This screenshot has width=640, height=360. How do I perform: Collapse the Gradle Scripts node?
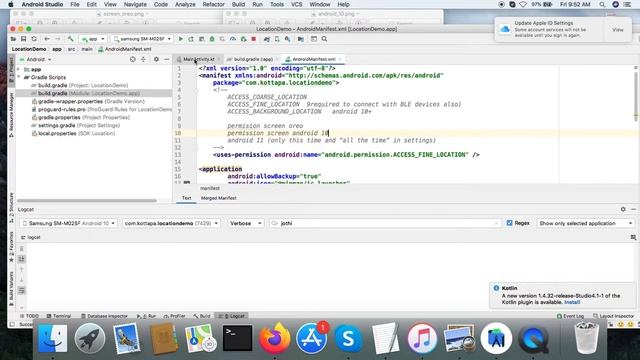pyautogui.click(x=19, y=77)
